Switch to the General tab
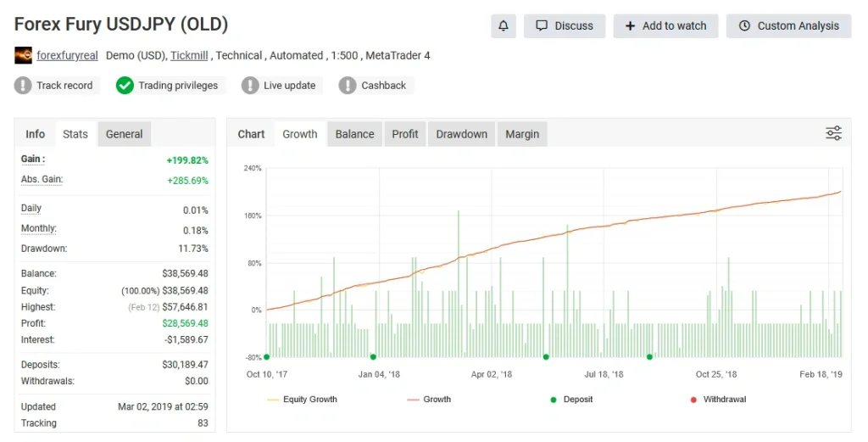The width and height of the screenshot is (868, 442). tap(124, 134)
